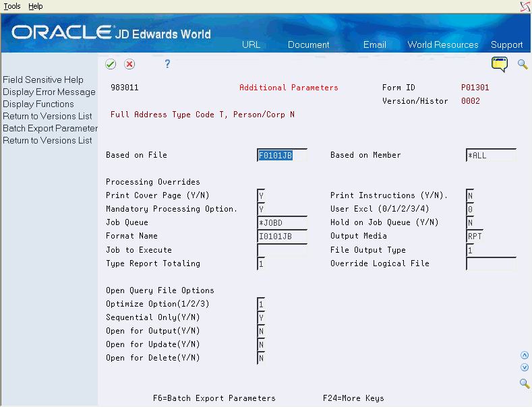Select Display Functions in the sidebar
The width and height of the screenshot is (532, 407).
pyautogui.click(x=38, y=104)
